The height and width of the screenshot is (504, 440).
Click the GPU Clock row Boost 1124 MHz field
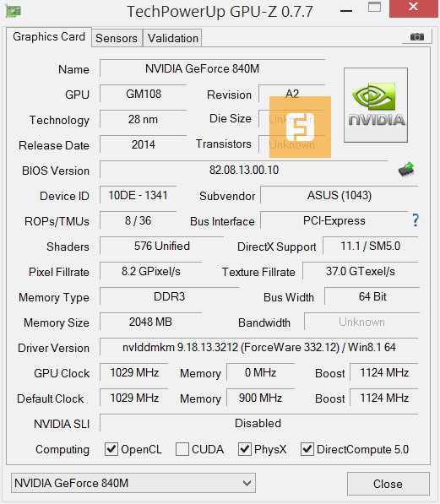(x=384, y=372)
